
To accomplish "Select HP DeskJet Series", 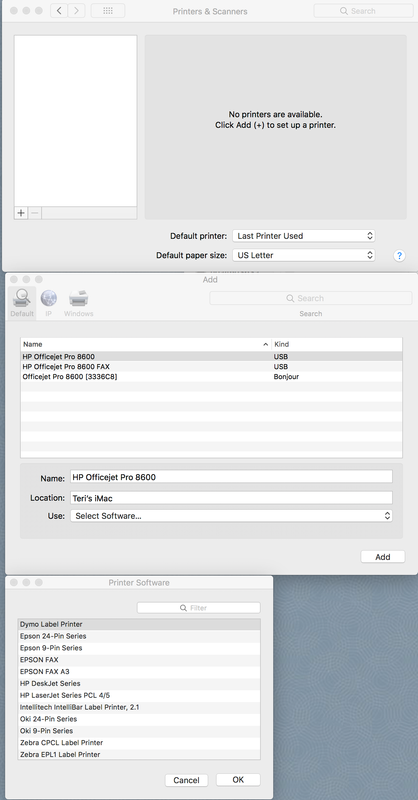I will click(x=139, y=683).
